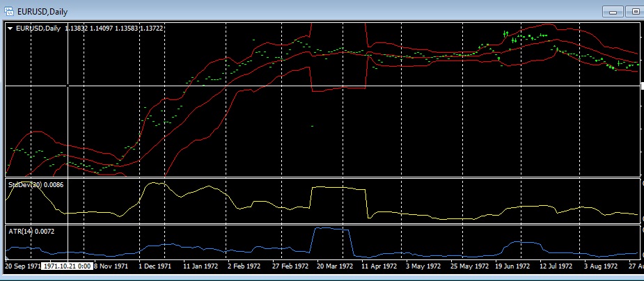Expand the triangle beside EURUSD,Daily label
This screenshot has height=281, width=644.
pyautogui.click(x=10, y=28)
